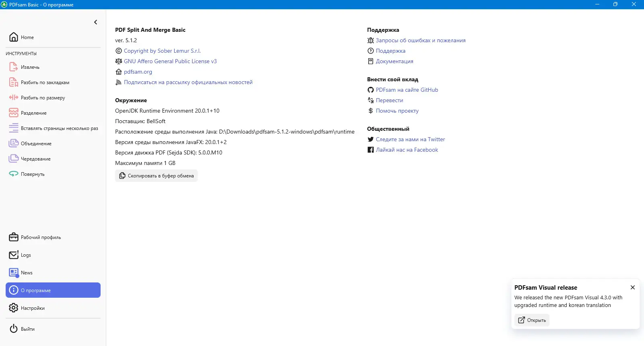Open the News icon

coord(14,272)
